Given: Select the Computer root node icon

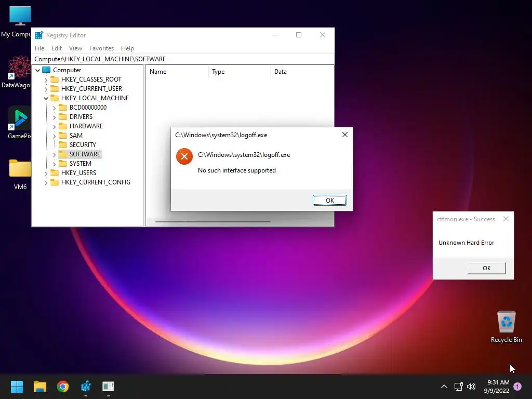Looking at the screenshot, I should [46, 70].
